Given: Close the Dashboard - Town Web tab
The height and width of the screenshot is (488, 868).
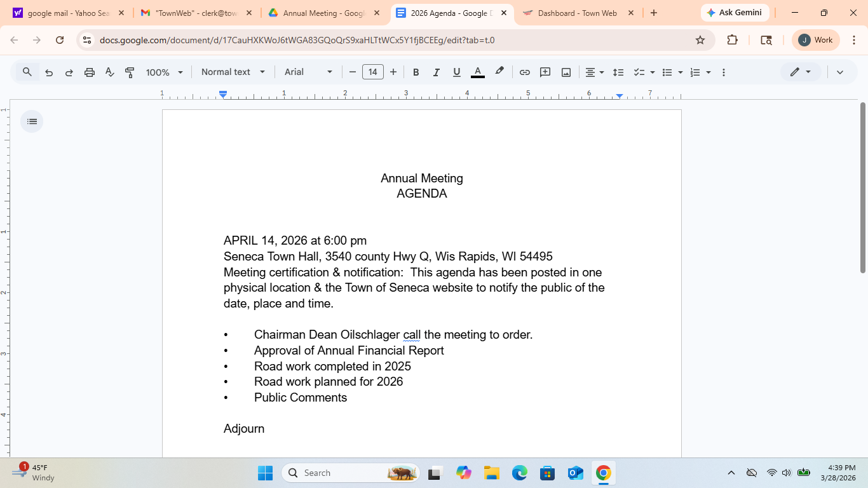Looking at the screenshot, I should tap(631, 13).
